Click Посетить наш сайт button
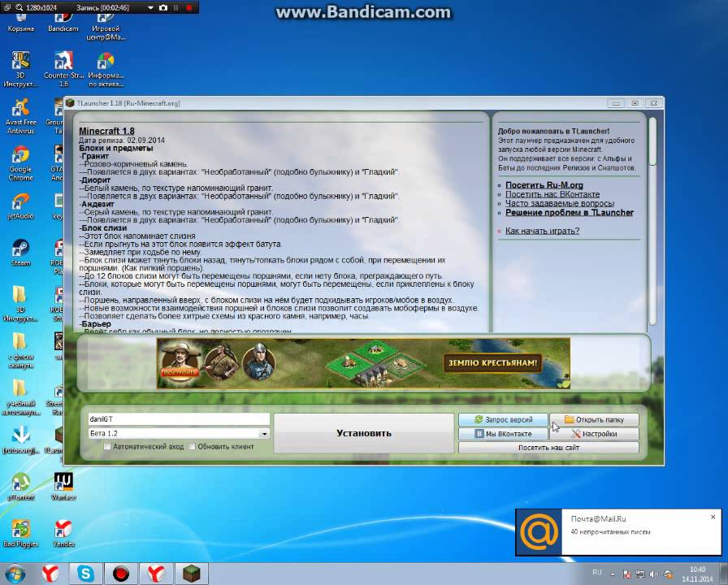 [x=548, y=448]
